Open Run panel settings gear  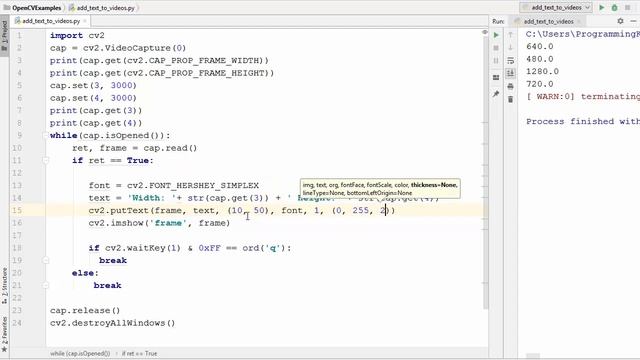(x=620, y=21)
